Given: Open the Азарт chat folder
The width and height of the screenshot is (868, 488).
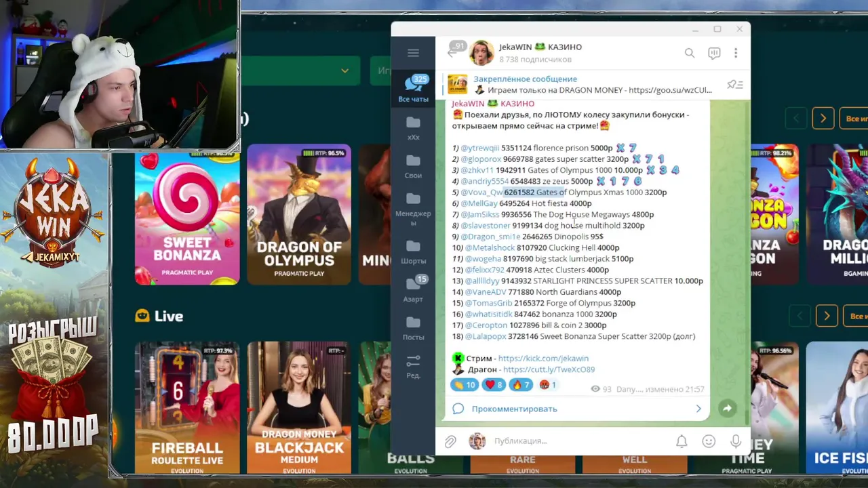Looking at the screenshot, I should click(x=413, y=289).
